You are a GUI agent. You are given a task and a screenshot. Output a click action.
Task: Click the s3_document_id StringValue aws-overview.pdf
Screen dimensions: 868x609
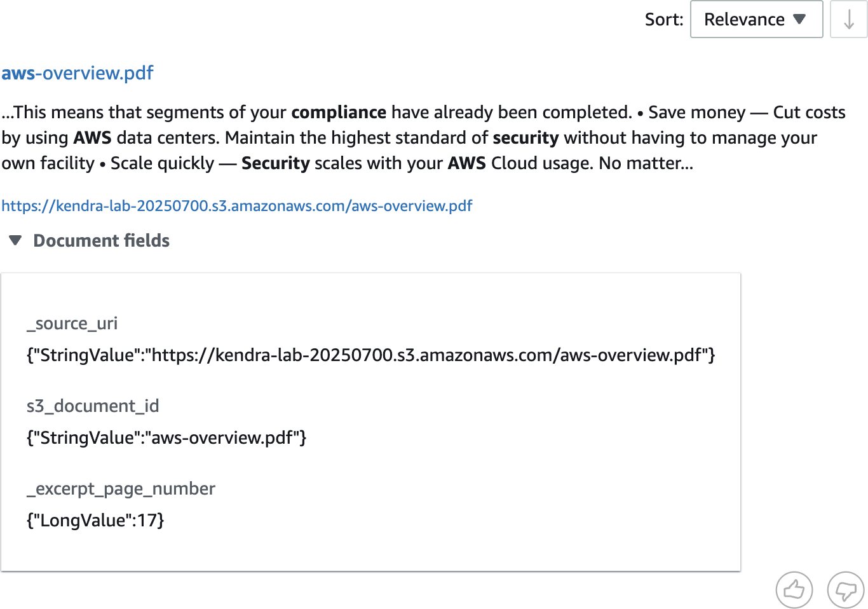166,437
